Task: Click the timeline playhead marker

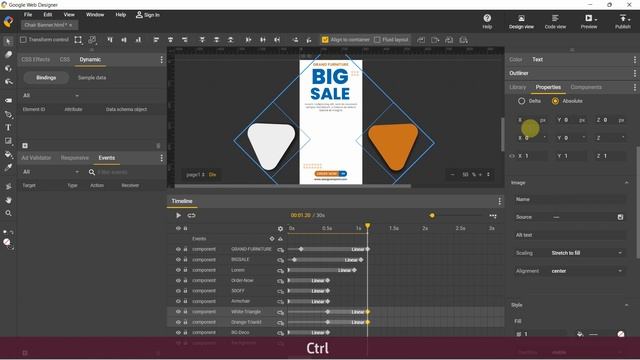Action: [367, 226]
